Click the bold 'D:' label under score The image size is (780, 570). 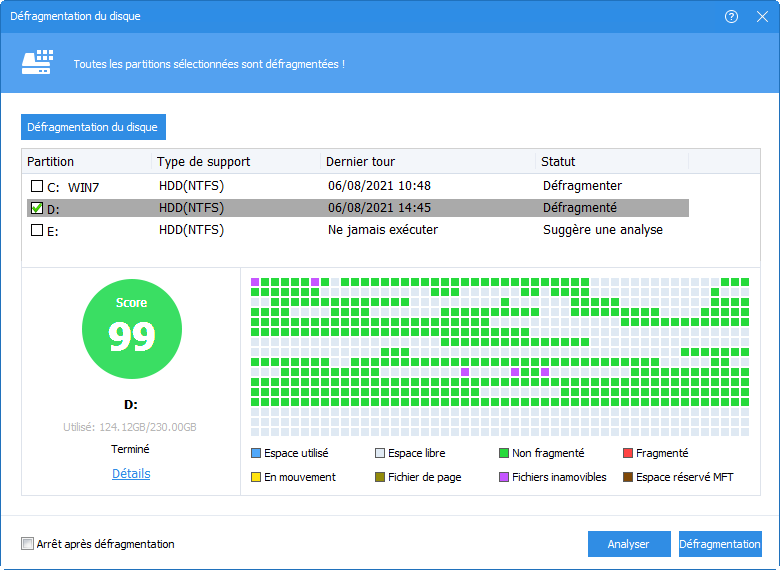click(131, 405)
